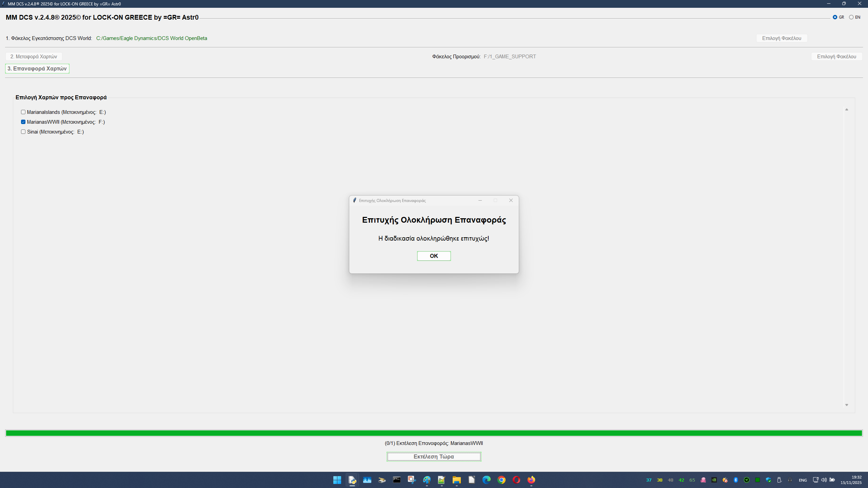Select the GR language radio button
The width and height of the screenshot is (868, 488).
[x=835, y=17]
